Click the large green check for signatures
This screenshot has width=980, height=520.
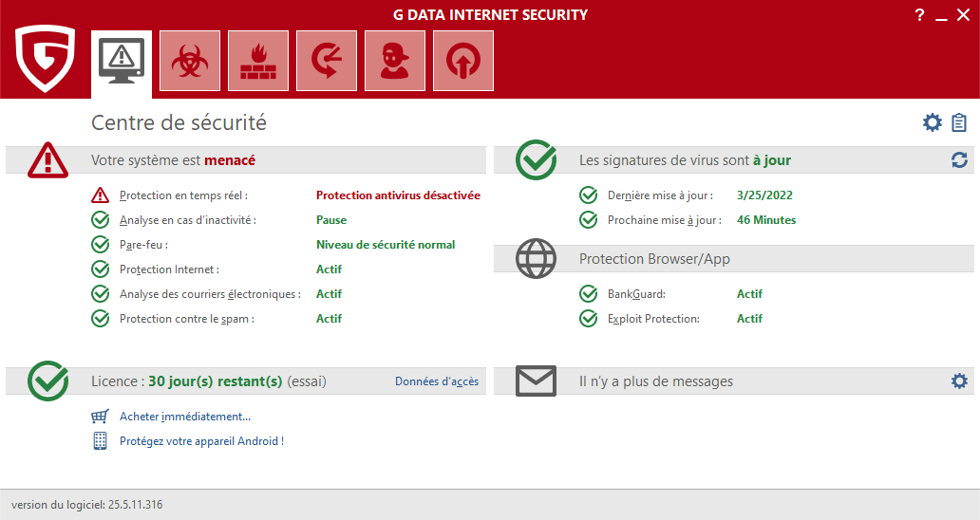coord(536,159)
